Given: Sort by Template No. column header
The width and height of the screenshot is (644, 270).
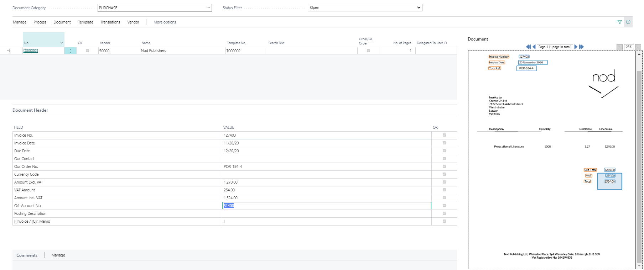Looking at the screenshot, I should pyautogui.click(x=237, y=43).
